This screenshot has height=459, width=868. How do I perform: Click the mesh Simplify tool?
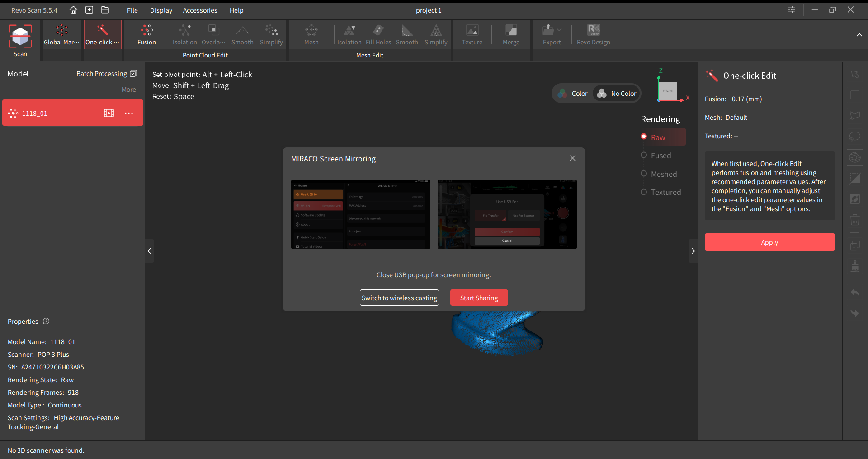(x=436, y=35)
